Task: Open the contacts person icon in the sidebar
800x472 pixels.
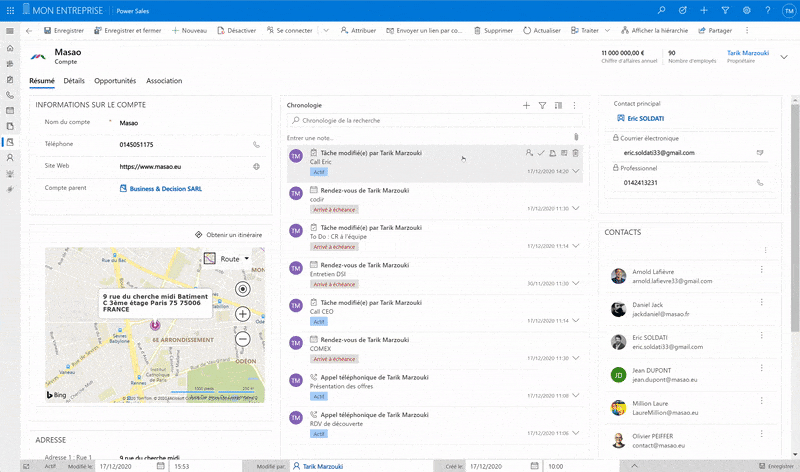Action: (x=10, y=158)
